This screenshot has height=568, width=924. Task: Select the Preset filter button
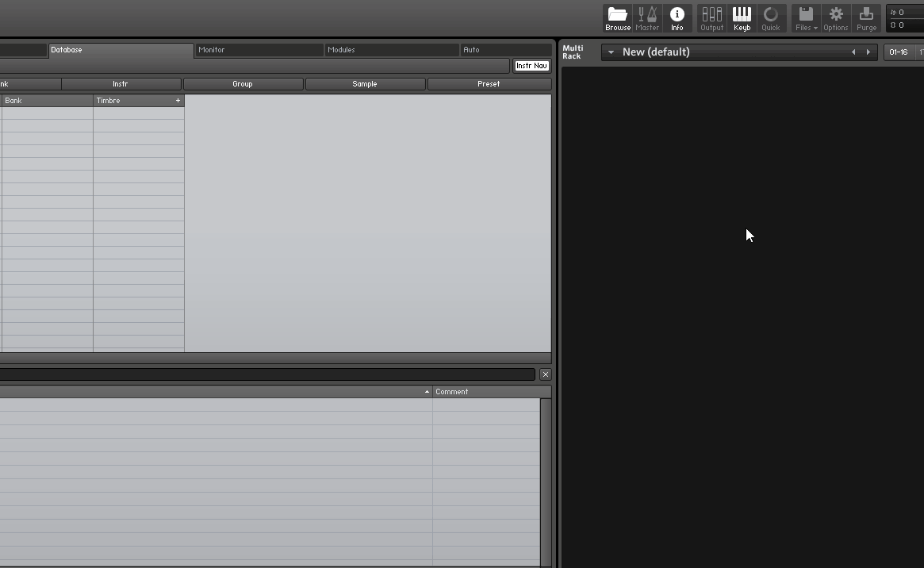tap(489, 83)
